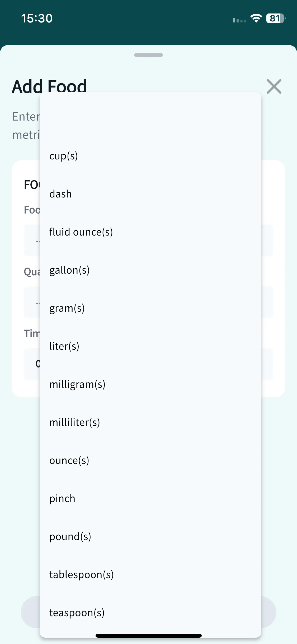Tap the cellular signal icon
Screen dimensions: 297x644
coord(239,20)
